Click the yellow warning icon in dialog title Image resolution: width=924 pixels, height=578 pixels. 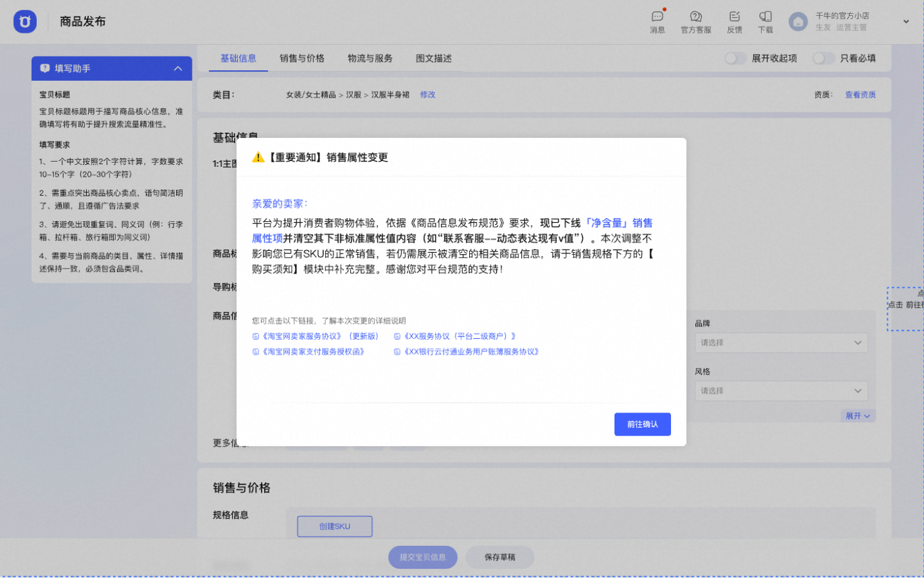click(x=258, y=158)
